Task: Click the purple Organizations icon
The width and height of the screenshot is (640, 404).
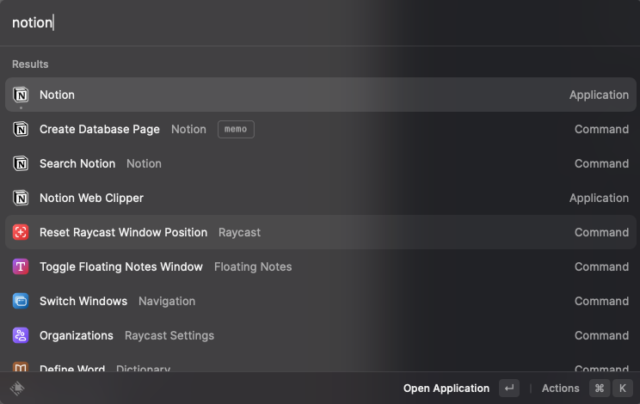Action: 21,335
